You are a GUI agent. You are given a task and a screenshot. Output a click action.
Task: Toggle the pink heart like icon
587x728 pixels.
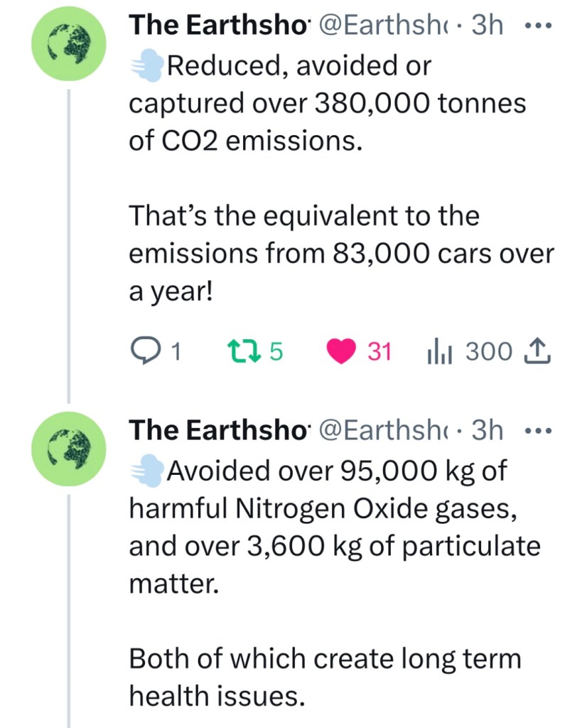(340, 351)
